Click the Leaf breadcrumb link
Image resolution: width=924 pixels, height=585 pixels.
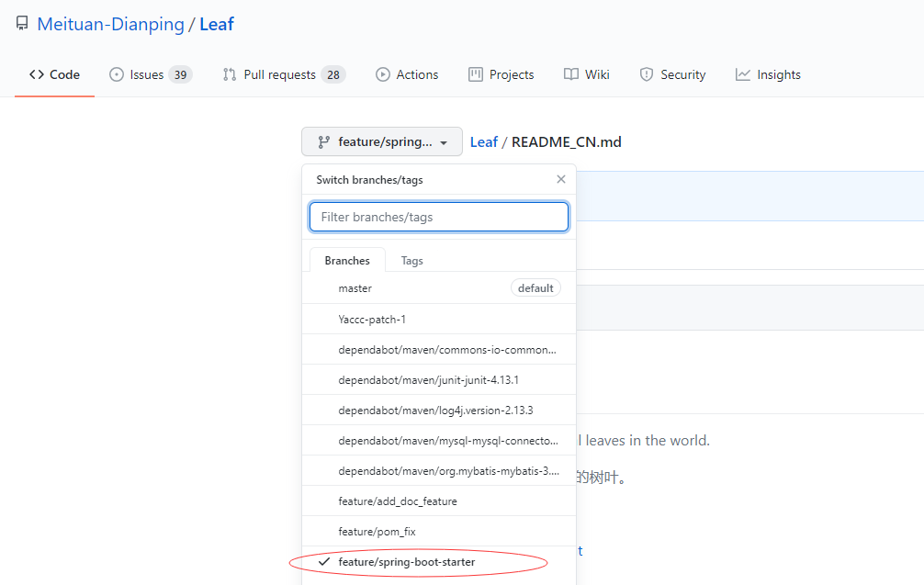pyautogui.click(x=484, y=142)
